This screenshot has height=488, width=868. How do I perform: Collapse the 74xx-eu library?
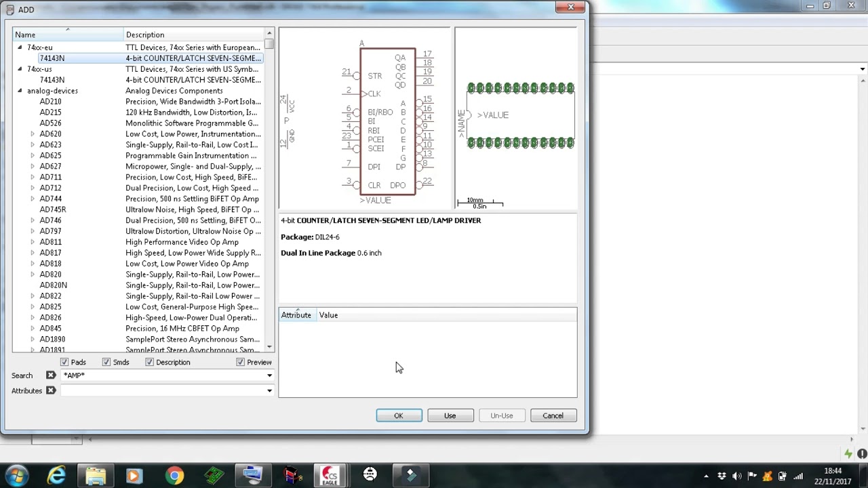point(20,47)
